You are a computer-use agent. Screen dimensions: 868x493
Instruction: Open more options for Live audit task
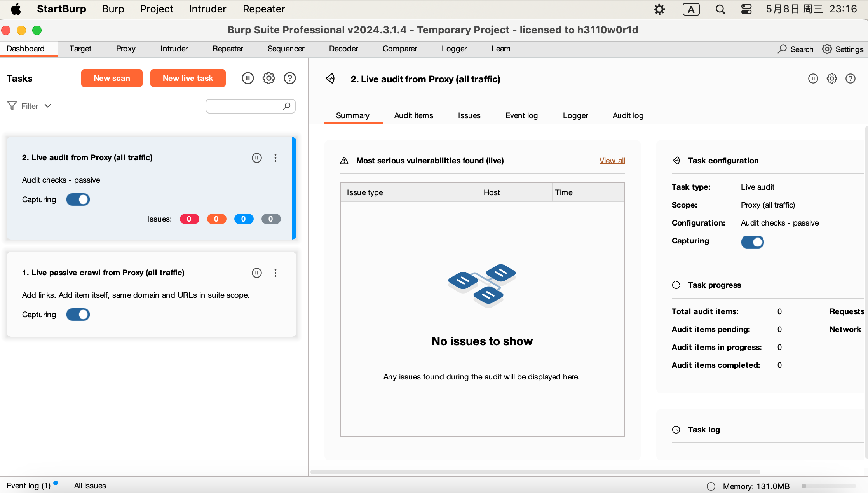[275, 158]
